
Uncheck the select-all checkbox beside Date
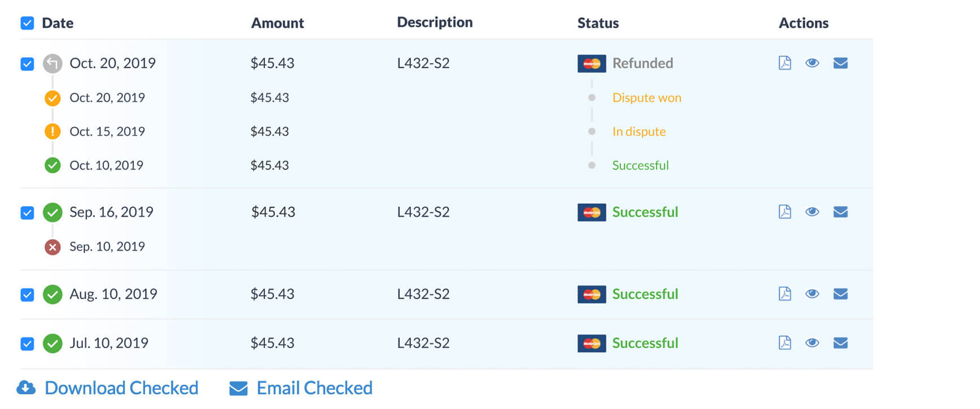27,23
